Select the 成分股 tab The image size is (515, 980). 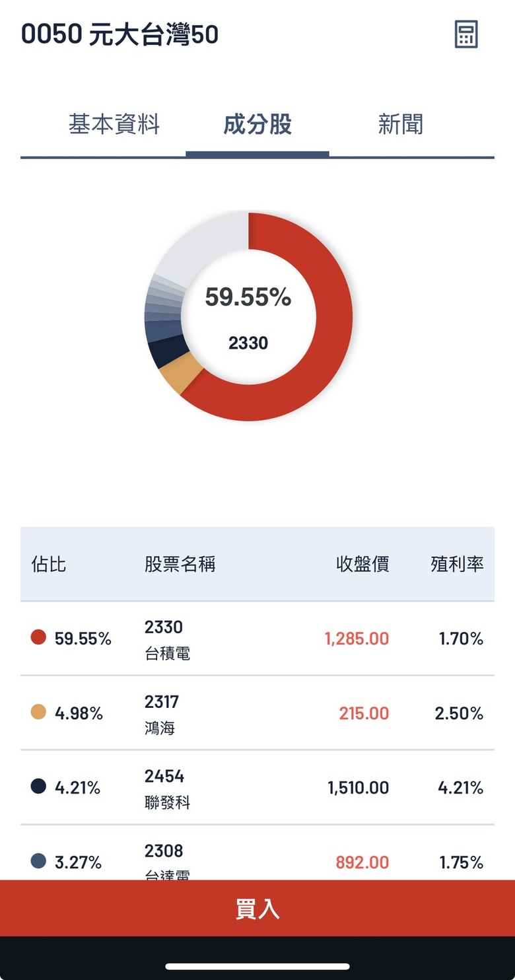coord(257,124)
